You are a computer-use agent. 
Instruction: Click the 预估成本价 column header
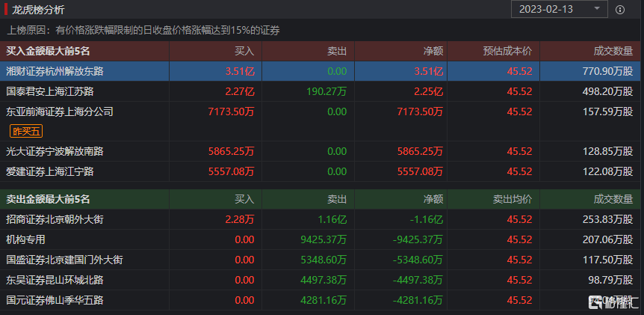(x=507, y=52)
